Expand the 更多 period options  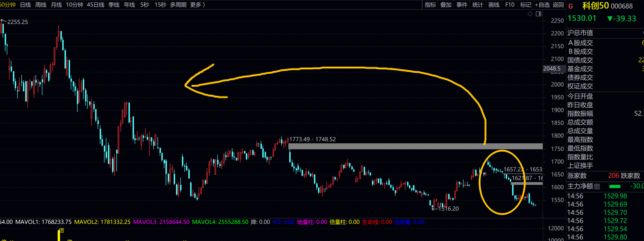[198, 5]
